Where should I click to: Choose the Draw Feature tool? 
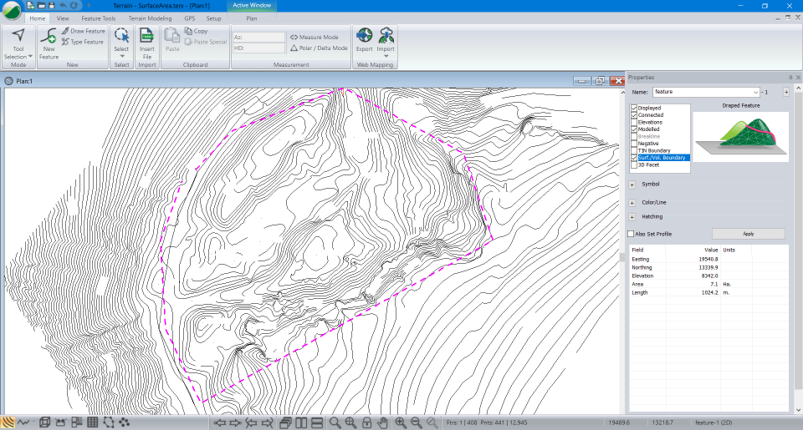[x=83, y=31]
